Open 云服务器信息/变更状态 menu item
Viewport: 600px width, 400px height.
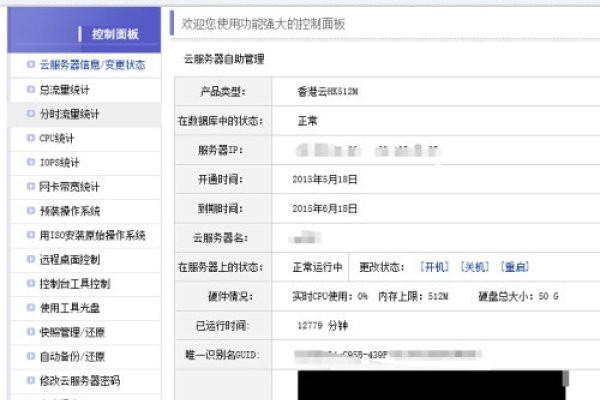point(92,65)
